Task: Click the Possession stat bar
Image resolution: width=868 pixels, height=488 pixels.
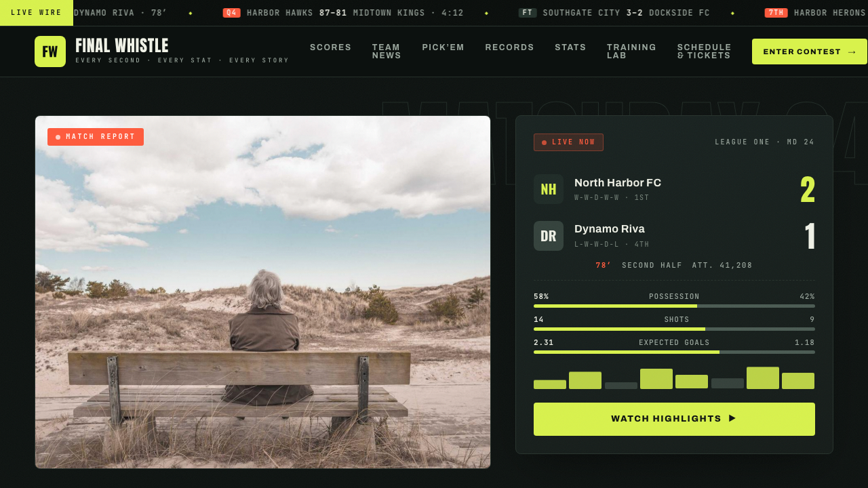Action: 674,306
